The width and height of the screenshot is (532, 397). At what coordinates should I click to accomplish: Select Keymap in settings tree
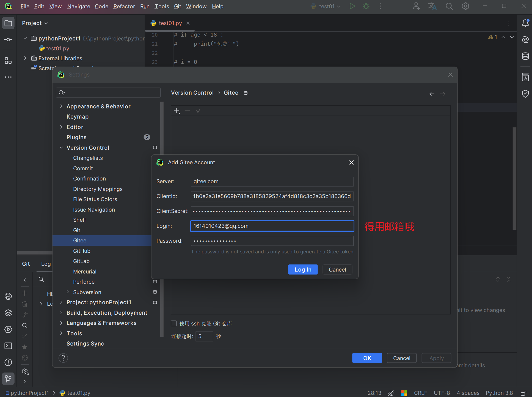coord(78,117)
